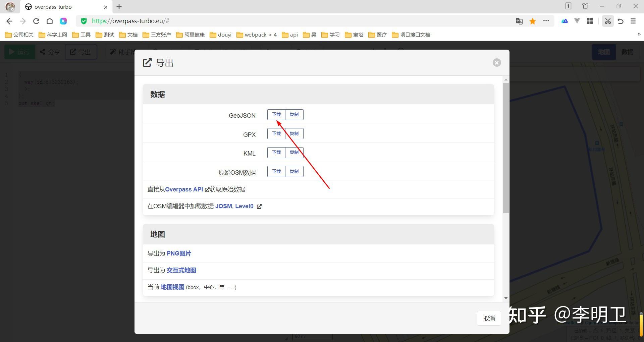Load data in JOSM editor link
Screen dimensions: 644x342
click(224, 206)
